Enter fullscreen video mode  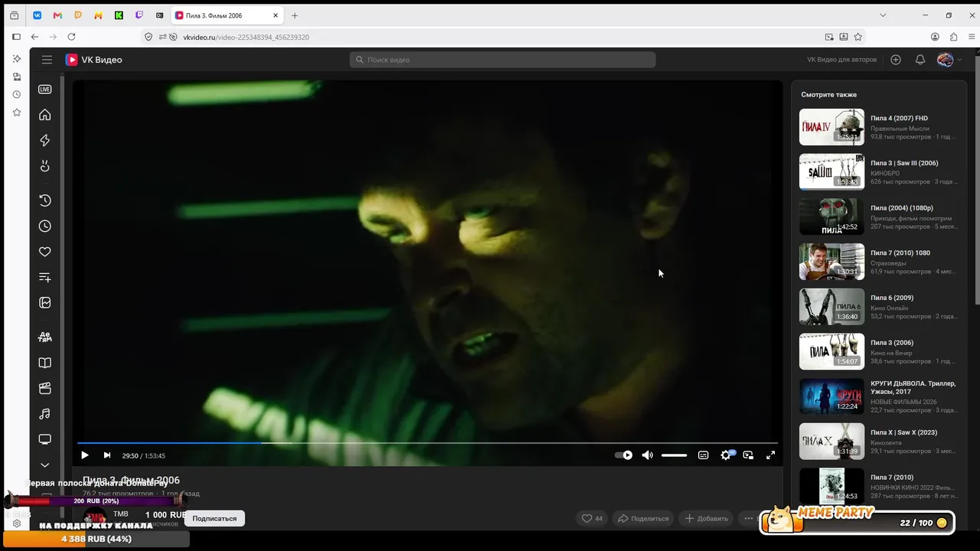click(771, 455)
